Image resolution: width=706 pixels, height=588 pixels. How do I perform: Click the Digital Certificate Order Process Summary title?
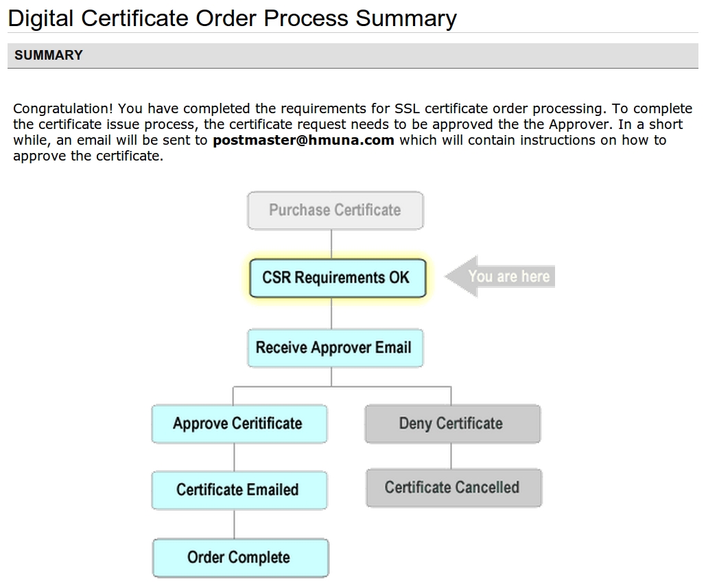(x=232, y=19)
